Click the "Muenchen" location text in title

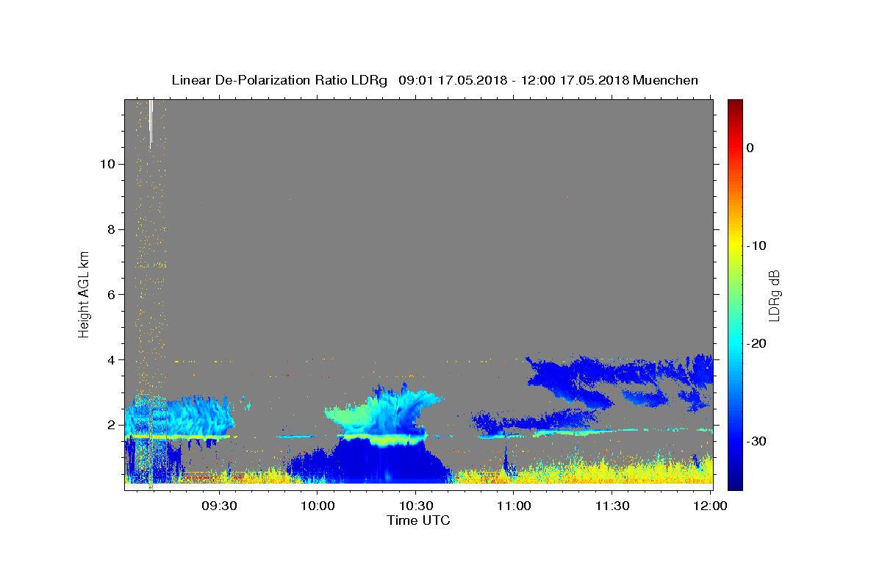(x=665, y=80)
